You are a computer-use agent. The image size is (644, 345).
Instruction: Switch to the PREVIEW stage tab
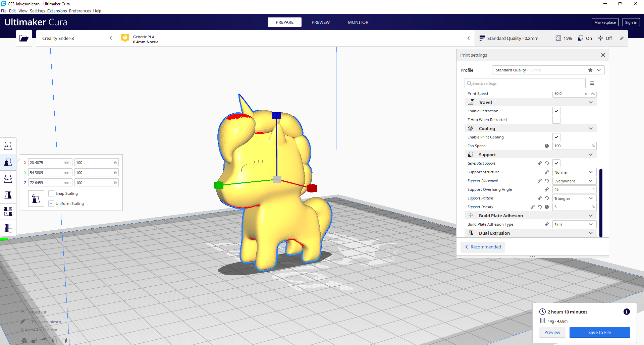coord(321,22)
